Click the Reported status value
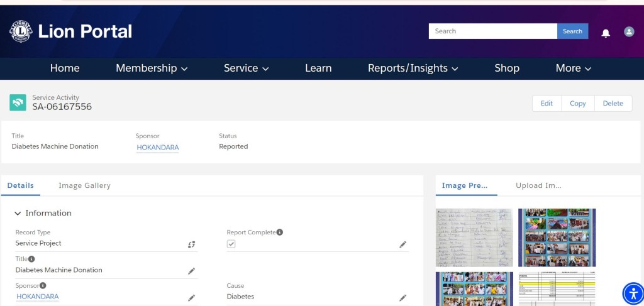 click(233, 146)
